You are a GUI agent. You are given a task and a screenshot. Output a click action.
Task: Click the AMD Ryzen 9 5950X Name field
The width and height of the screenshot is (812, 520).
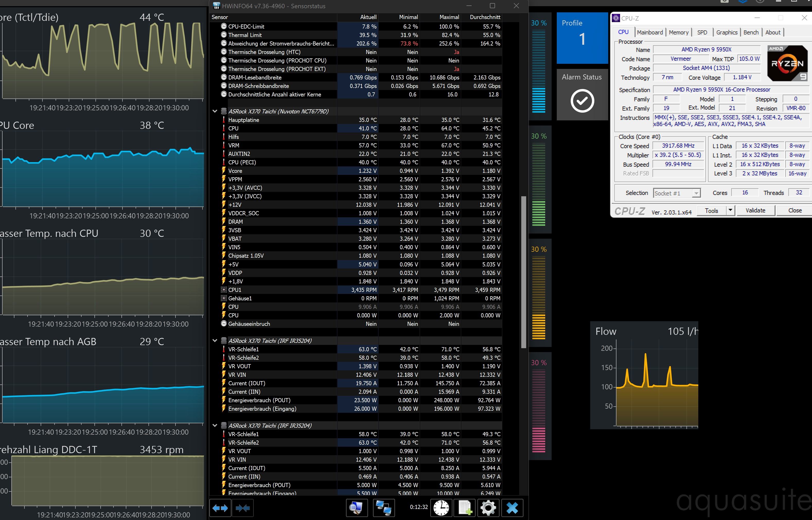click(x=706, y=49)
